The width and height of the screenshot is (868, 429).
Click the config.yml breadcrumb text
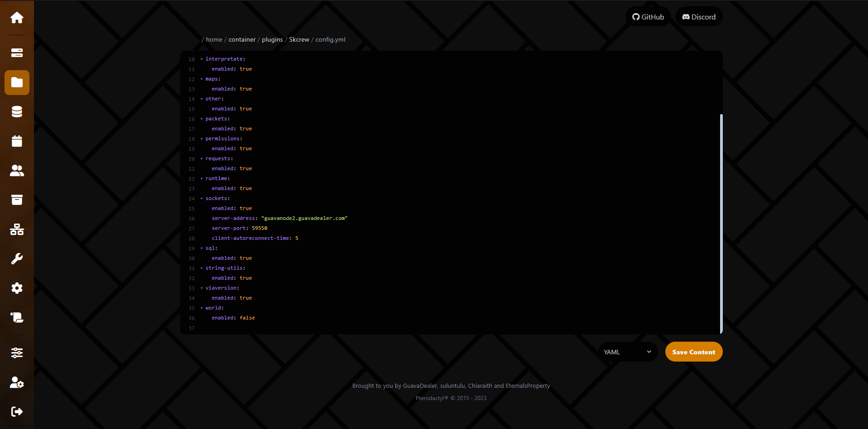[330, 39]
